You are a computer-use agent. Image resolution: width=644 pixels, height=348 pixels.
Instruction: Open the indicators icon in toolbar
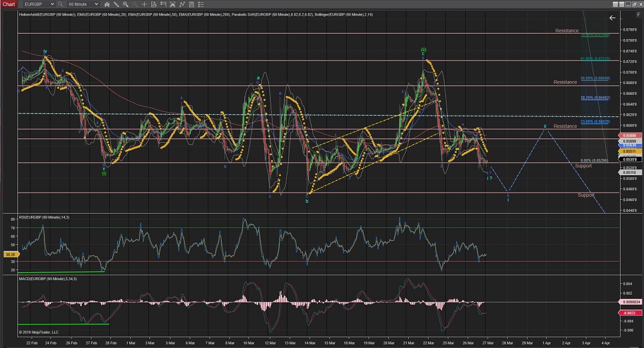[x=172, y=4]
